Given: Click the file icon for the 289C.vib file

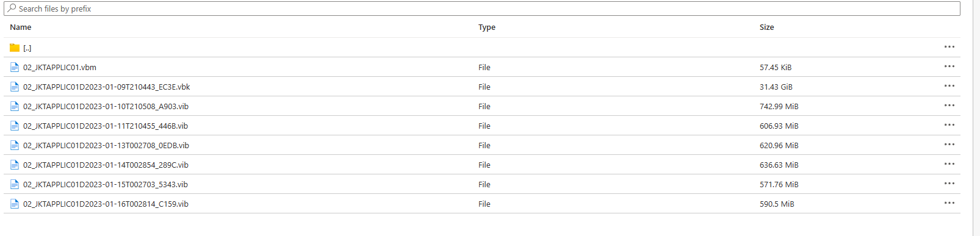Looking at the screenshot, I should coord(15,165).
